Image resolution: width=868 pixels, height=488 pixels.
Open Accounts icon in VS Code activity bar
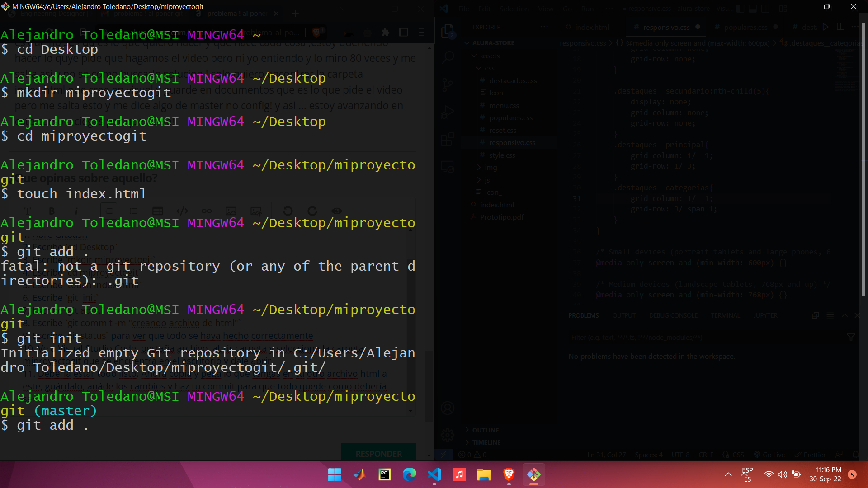[x=448, y=408]
